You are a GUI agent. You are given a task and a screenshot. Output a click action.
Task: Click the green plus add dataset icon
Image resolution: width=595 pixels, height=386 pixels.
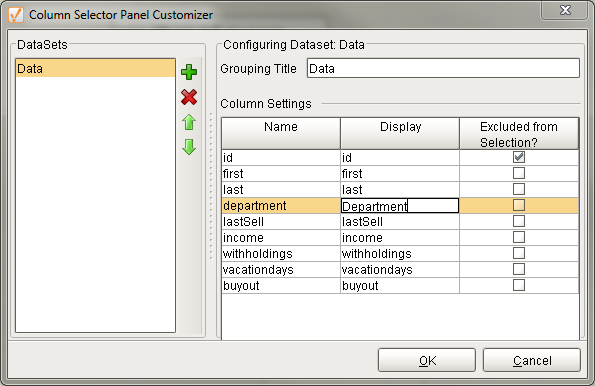pyautogui.click(x=189, y=72)
